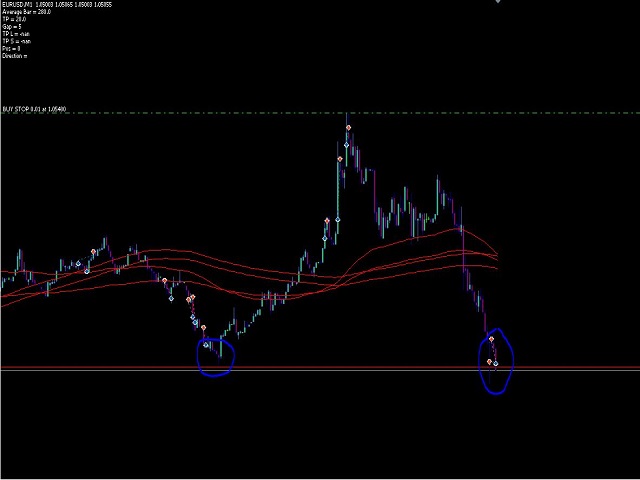Select the red horizontal support line

pos(320,368)
